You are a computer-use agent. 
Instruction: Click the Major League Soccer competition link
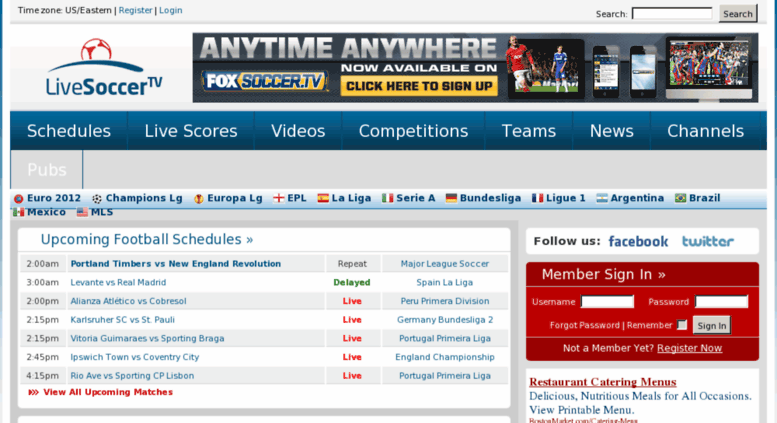pyautogui.click(x=444, y=264)
